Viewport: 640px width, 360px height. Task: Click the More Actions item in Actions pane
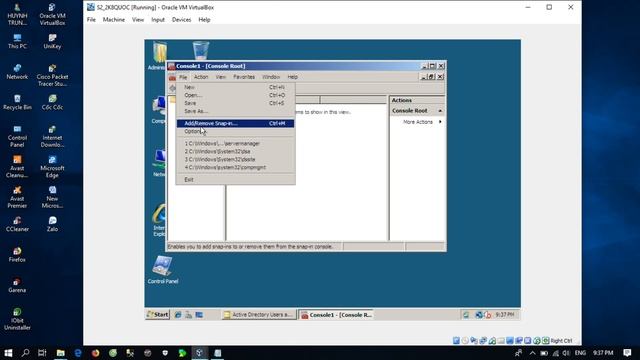[418, 122]
